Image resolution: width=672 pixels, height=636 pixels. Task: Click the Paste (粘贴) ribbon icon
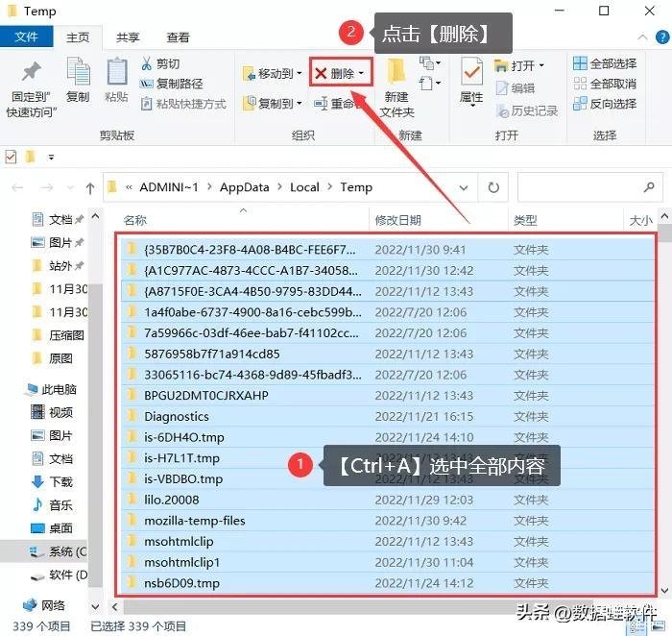pos(116,71)
